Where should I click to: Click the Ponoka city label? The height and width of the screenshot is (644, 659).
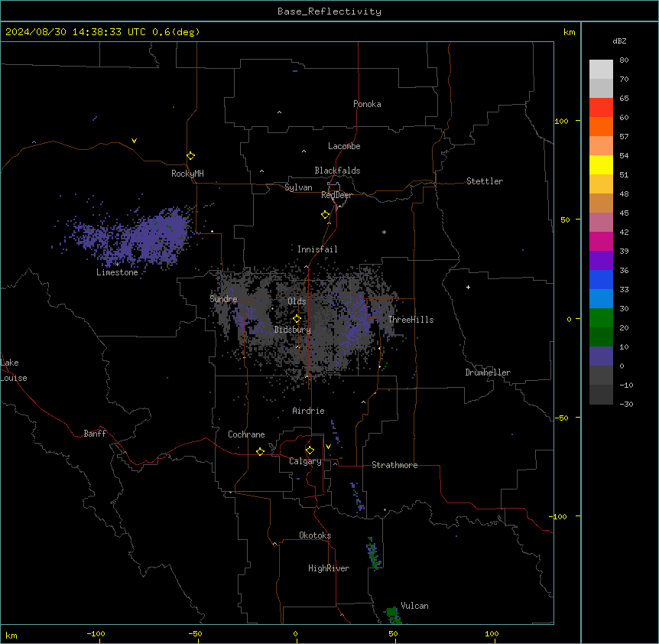(367, 104)
